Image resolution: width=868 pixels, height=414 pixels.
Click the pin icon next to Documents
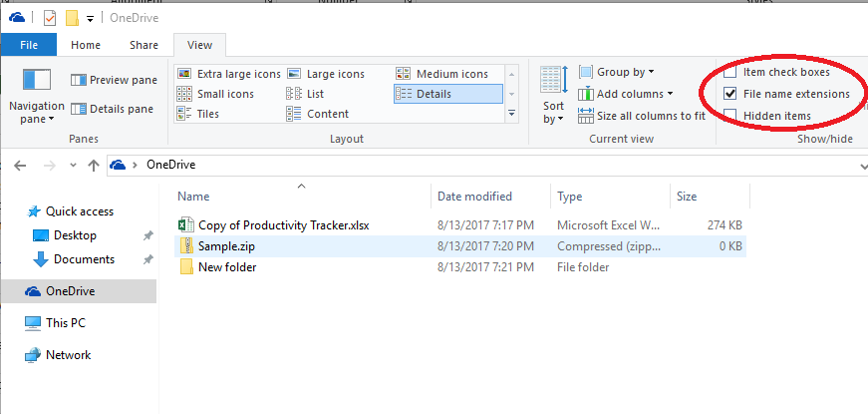click(147, 260)
